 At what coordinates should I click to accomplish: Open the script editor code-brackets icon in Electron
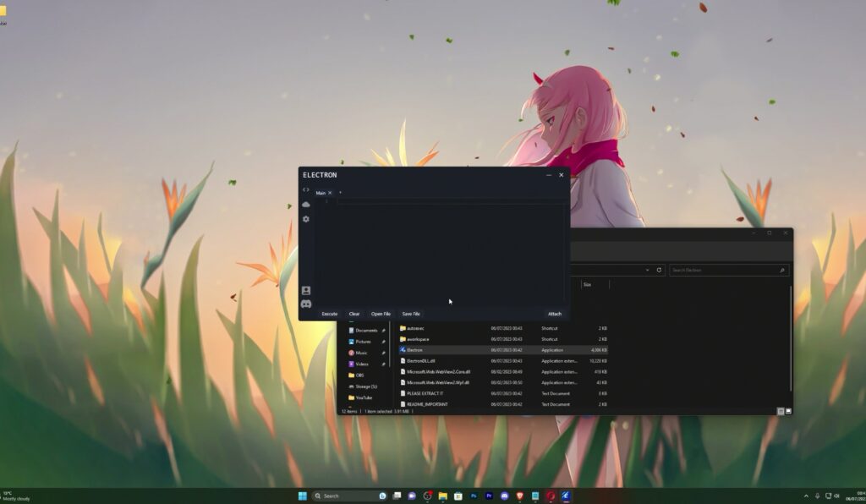click(305, 190)
